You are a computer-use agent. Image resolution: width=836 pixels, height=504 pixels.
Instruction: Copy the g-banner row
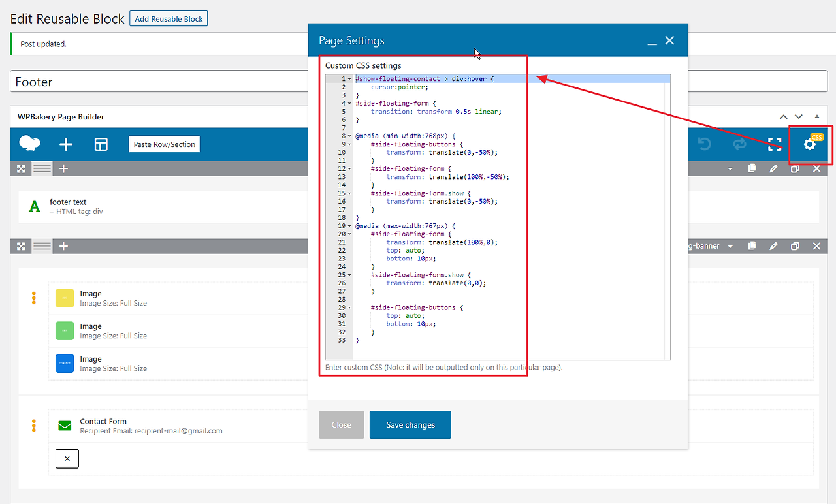[x=752, y=246]
